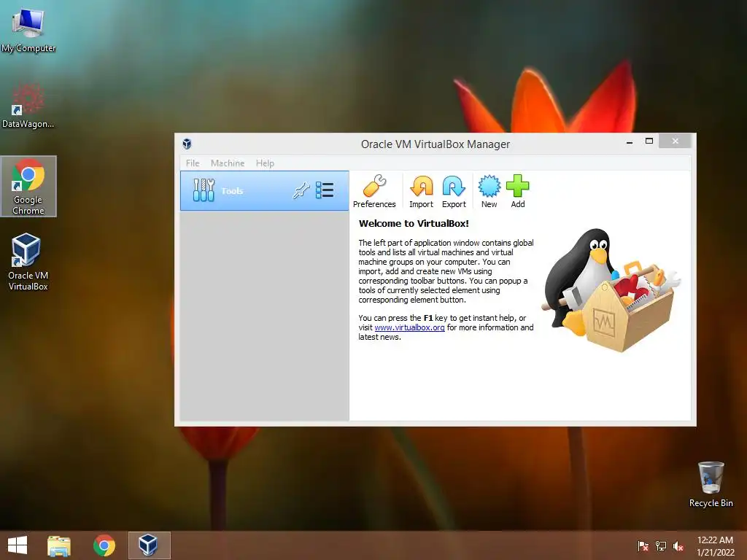
Task: Click the green Add machine icon
Action: click(518, 186)
